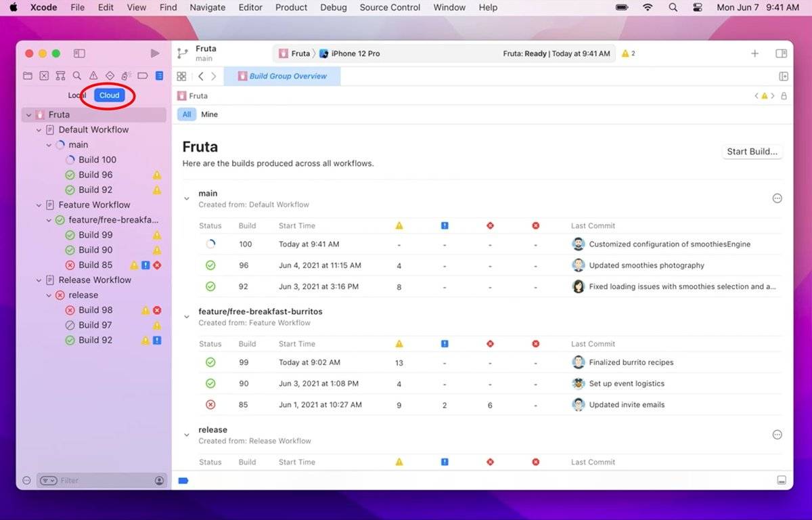The height and width of the screenshot is (520, 812).
Task: Click the 'Updated invite emails' commit row
Action: coord(489,405)
